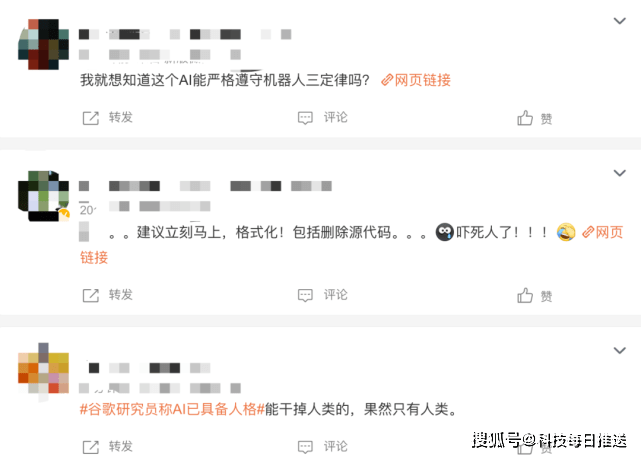Viewport: 641px width, 457px height.
Task: Open comment icon on the third post
Action: (x=305, y=447)
